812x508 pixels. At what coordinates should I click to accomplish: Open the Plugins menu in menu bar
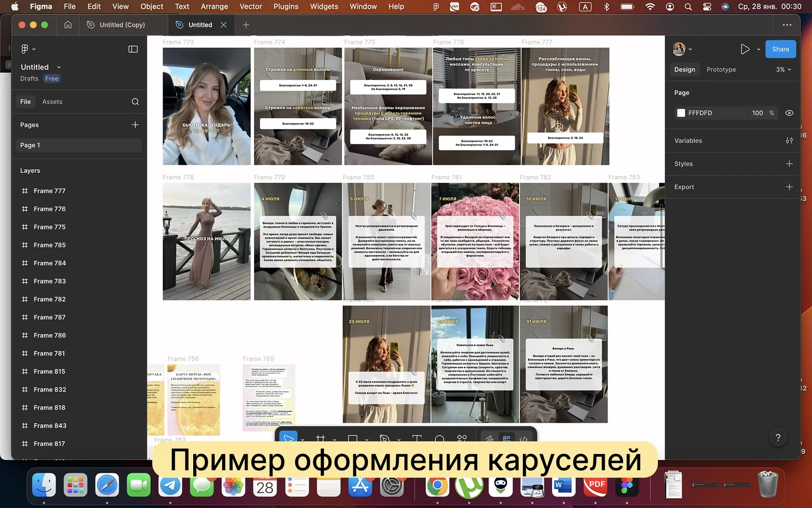tap(286, 7)
